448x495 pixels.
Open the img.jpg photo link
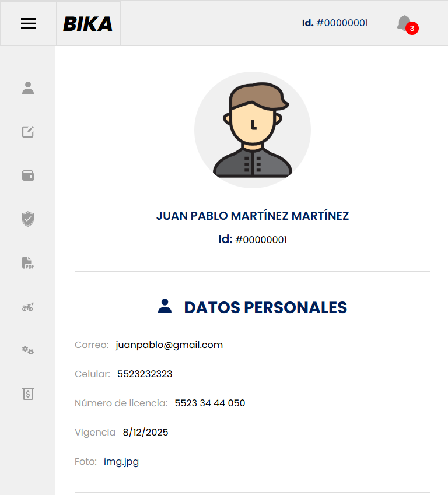(121, 462)
